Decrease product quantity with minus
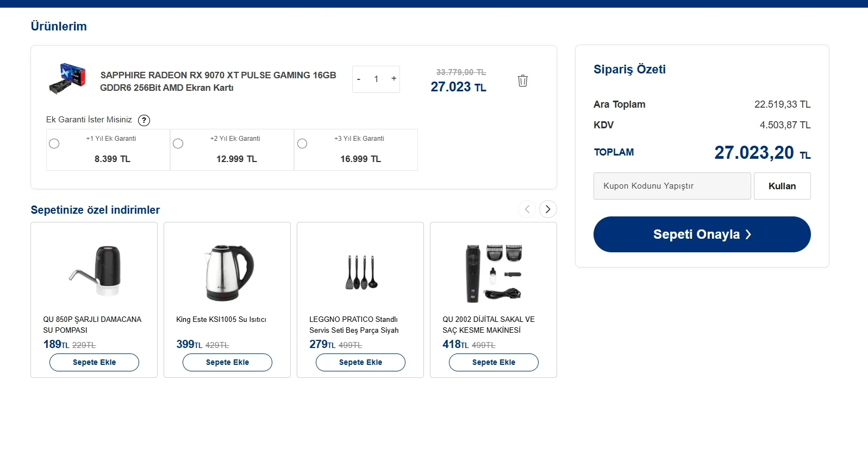Screen dimensions: 868x466 click(x=359, y=79)
